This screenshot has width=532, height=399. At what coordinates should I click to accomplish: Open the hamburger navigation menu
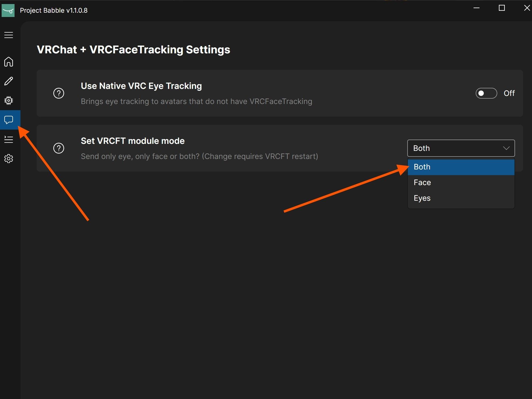[x=8, y=35]
